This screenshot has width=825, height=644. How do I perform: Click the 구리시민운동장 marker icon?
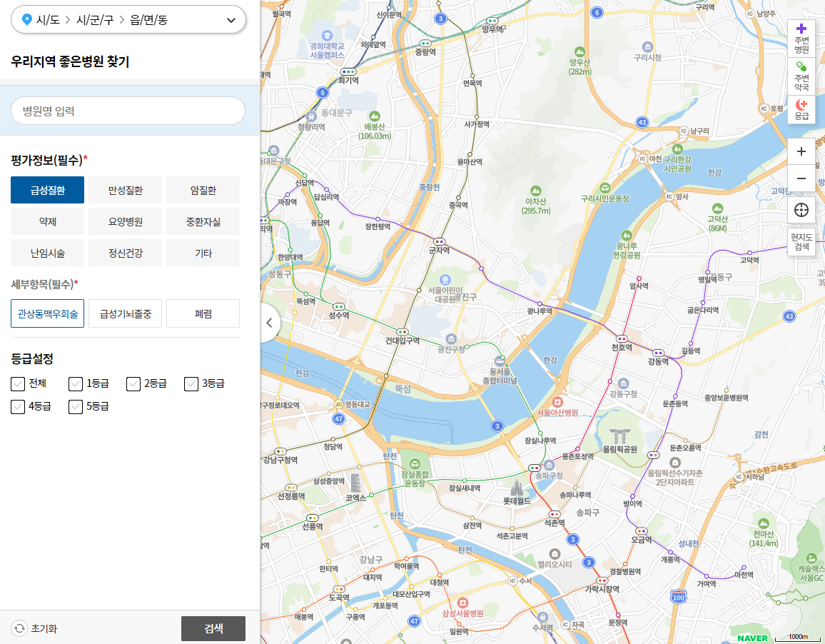click(605, 188)
